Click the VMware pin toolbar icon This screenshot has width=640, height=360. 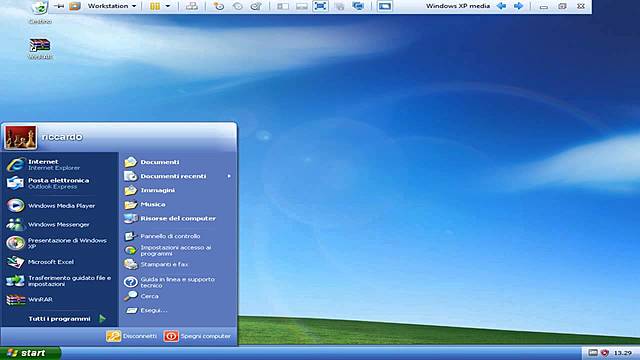(x=60, y=6)
